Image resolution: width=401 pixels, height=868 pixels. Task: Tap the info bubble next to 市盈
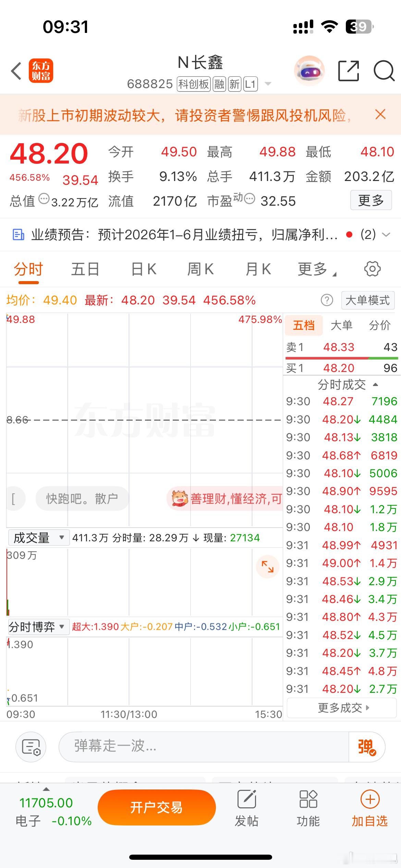[x=250, y=199]
